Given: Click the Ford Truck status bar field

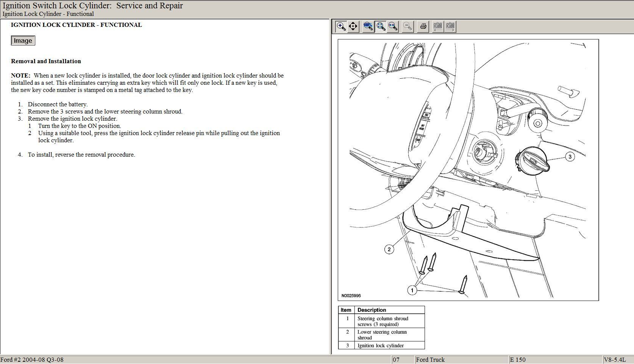Looking at the screenshot, I should pos(430,360).
